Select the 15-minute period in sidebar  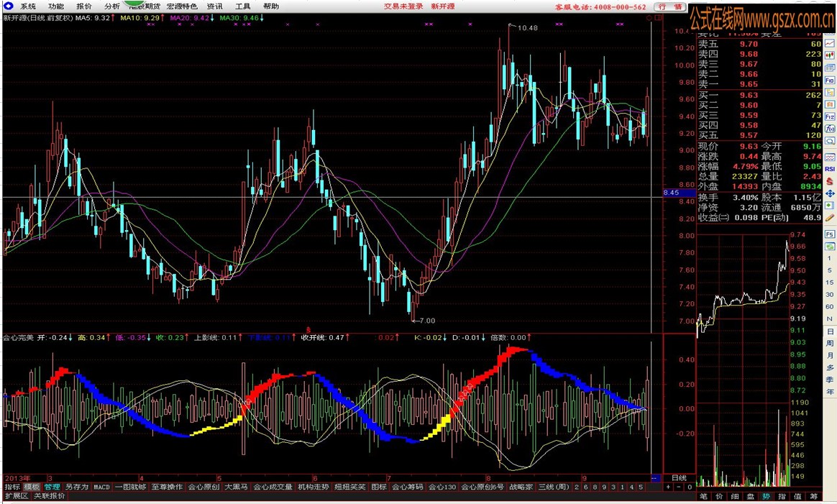pos(830,283)
